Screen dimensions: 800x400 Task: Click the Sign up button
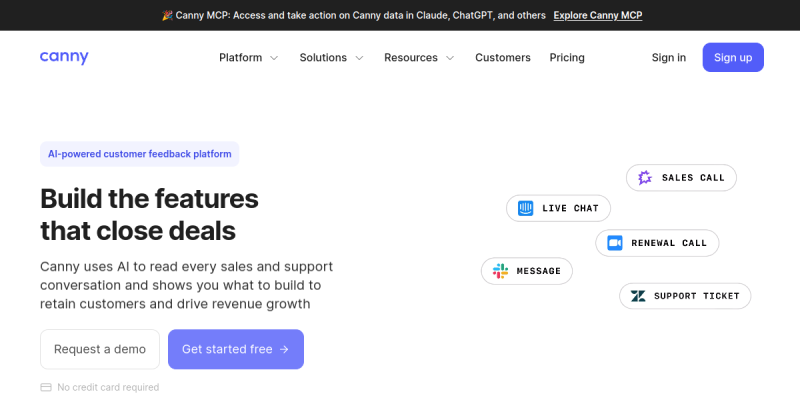click(733, 57)
